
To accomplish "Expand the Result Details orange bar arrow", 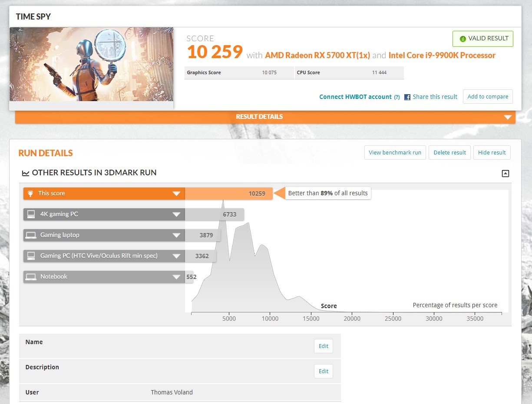I will (508, 117).
